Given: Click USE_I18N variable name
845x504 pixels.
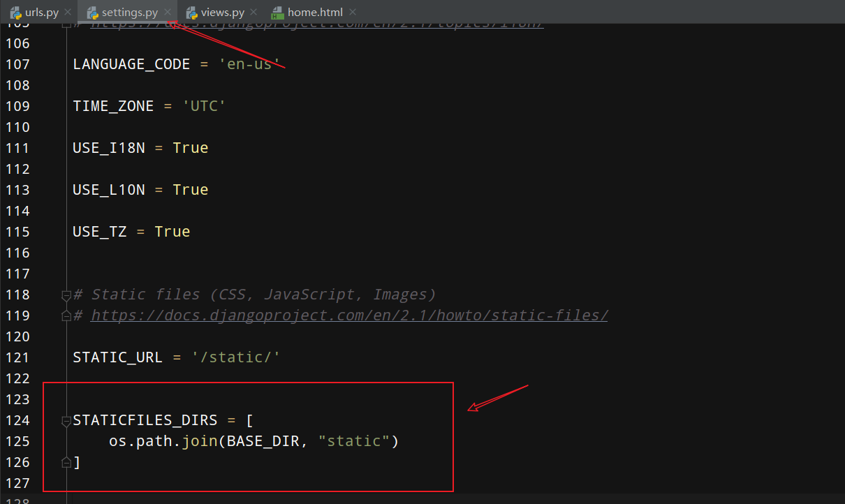Looking at the screenshot, I should pyautogui.click(x=109, y=148).
